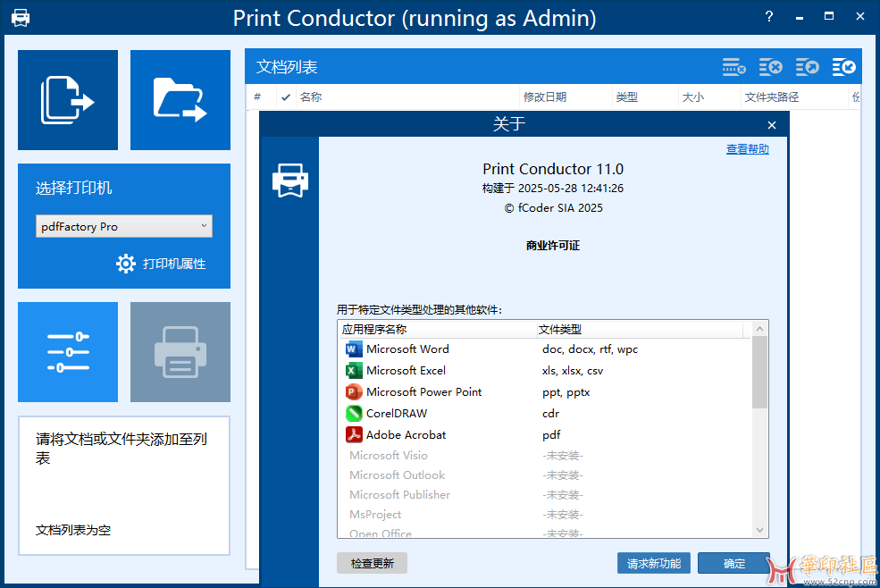Click the 'pdf' file type cell
The width and height of the screenshot is (880, 588).
point(551,434)
